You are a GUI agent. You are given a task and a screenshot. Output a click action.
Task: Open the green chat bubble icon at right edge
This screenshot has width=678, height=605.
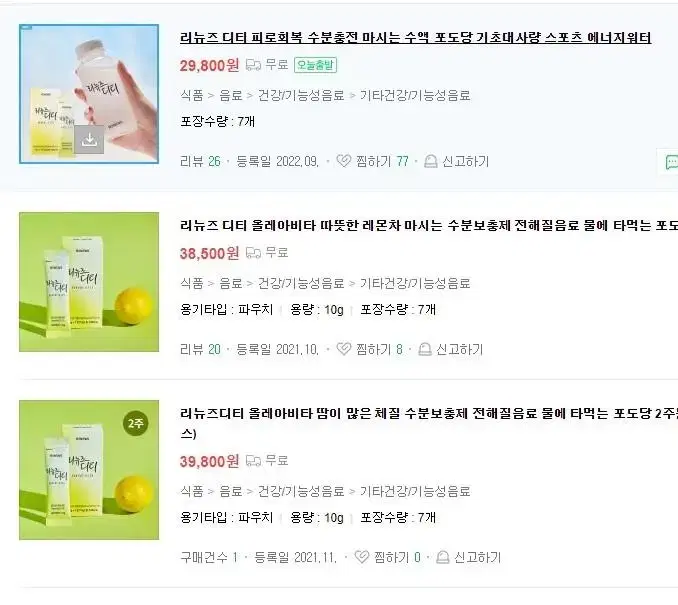672,162
